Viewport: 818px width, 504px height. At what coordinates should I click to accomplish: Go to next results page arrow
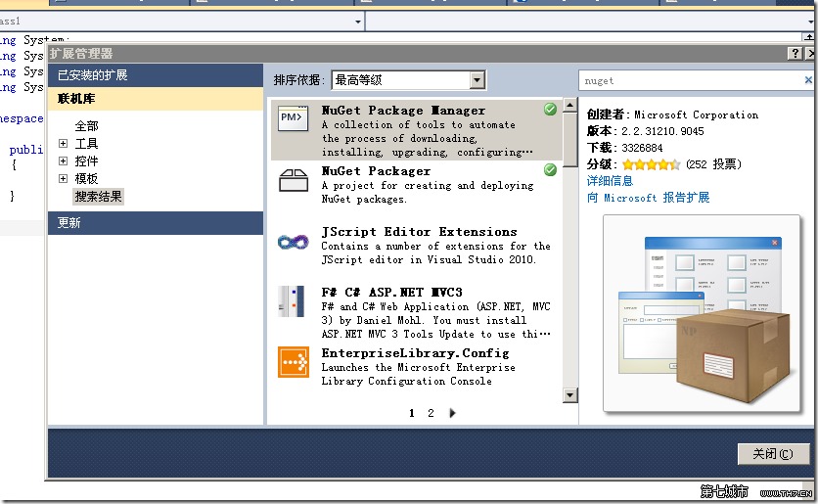coord(452,413)
